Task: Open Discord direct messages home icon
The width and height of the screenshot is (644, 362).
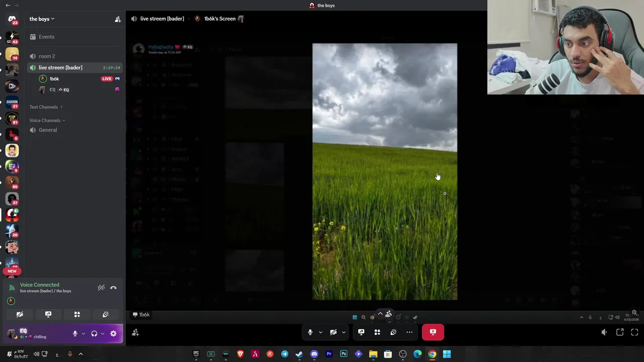Action: pos(12,20)
